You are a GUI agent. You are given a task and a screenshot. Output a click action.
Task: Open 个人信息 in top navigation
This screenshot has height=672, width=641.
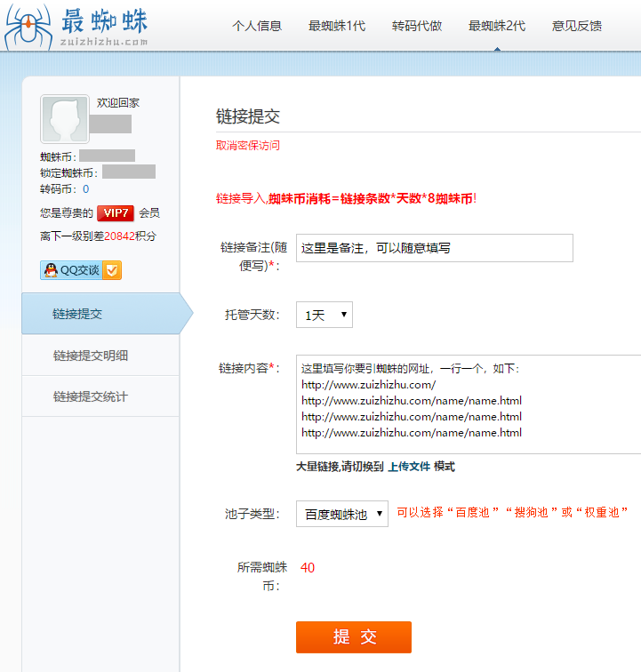(x=257, y=26)
